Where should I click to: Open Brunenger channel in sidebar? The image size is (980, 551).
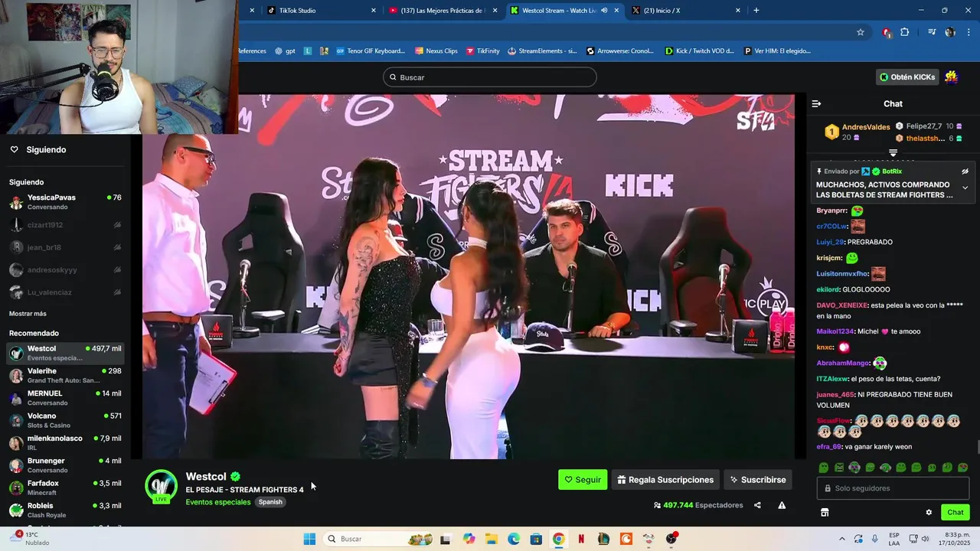(x=65, y=465)
